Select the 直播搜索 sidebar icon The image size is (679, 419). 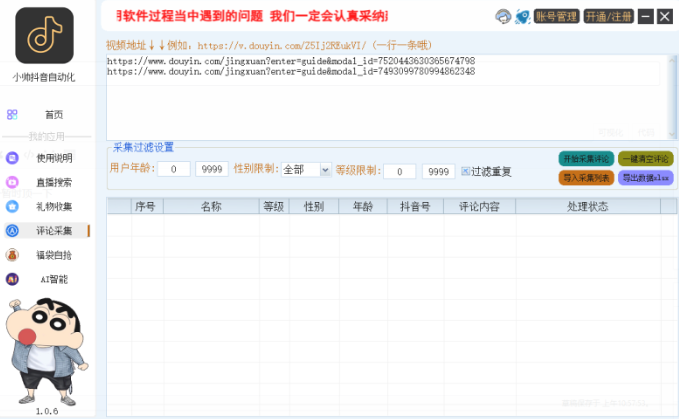click(12, 182)
